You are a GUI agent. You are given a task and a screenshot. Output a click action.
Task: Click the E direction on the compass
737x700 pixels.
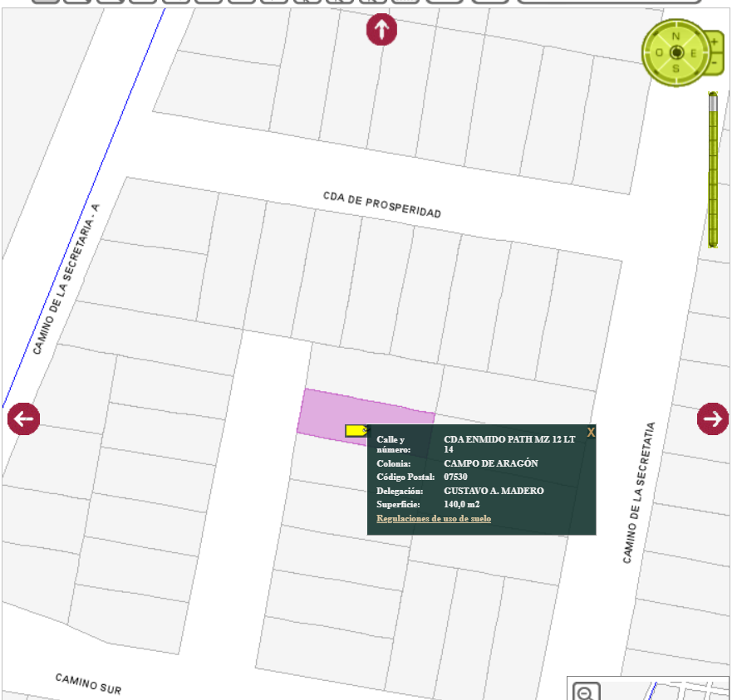[x=693, y=53]
